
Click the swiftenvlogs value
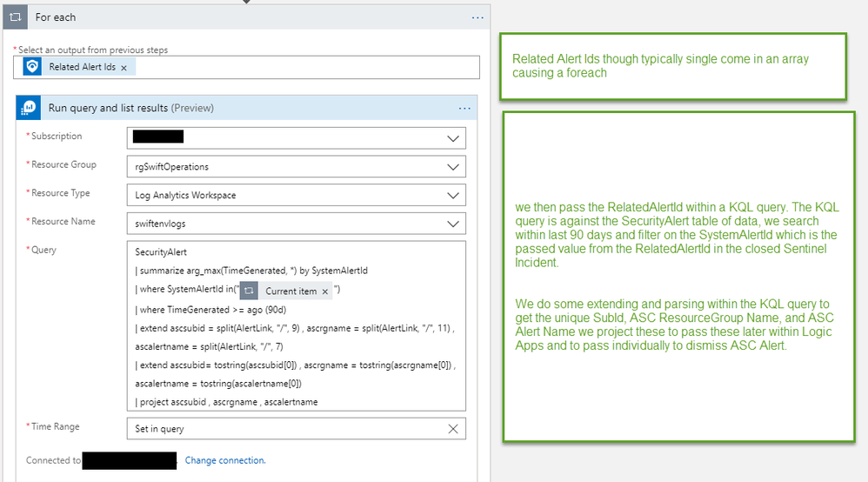160,224
